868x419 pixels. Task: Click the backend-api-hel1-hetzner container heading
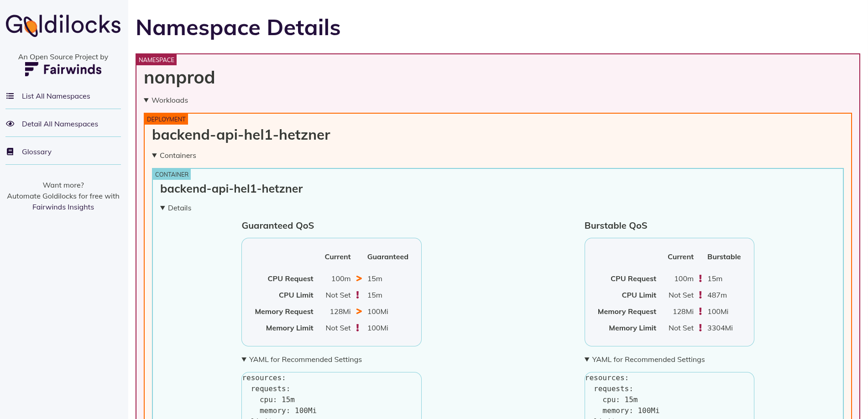[231, 189]
